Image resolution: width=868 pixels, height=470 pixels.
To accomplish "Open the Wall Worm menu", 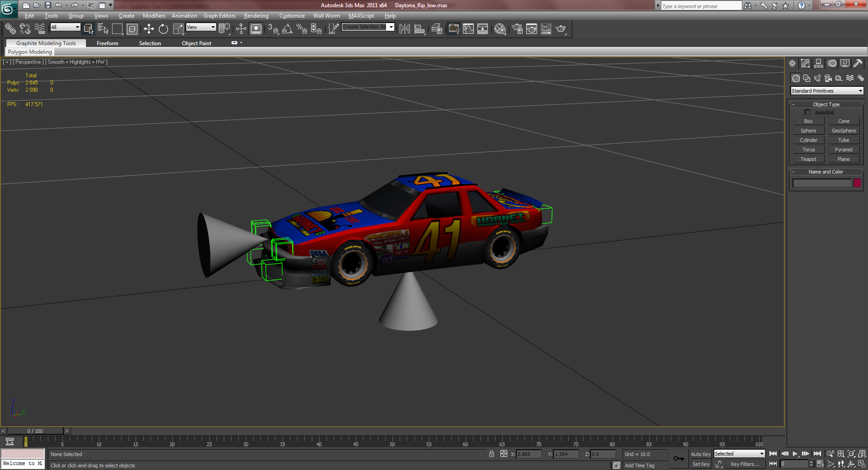I will pos(326,16).
